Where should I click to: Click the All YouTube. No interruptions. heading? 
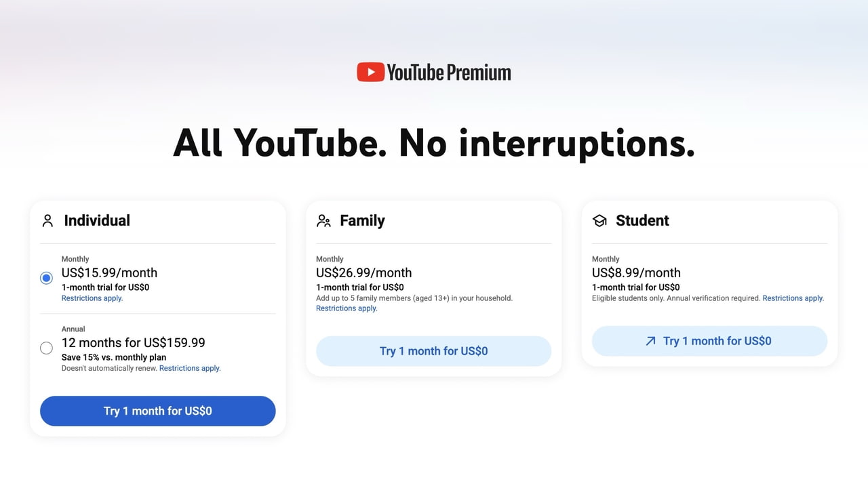click(x=433, y=143)
